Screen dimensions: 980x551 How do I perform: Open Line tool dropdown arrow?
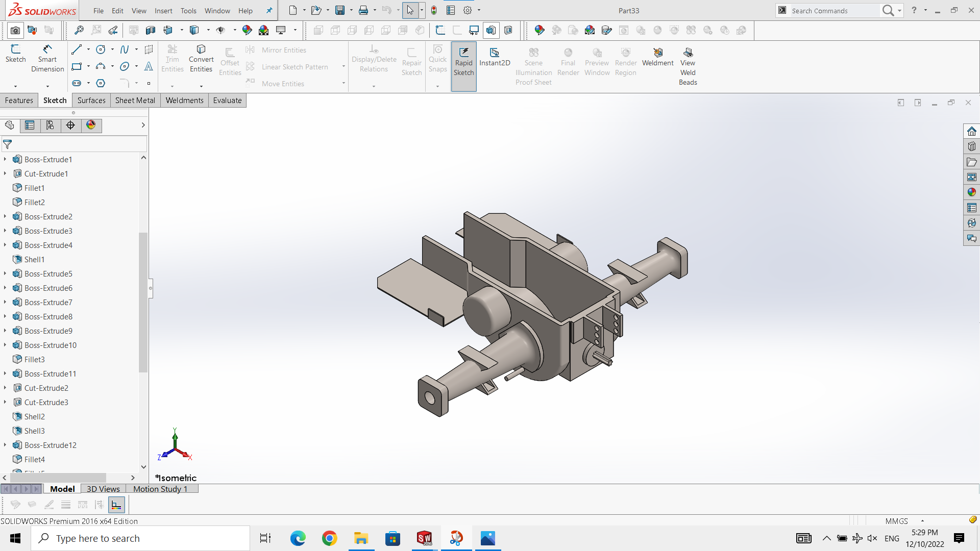(88, 49)
